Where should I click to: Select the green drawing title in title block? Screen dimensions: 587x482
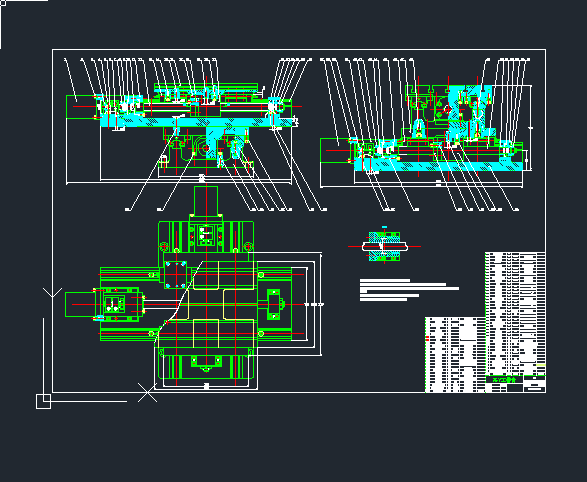pyautogui.click(x=504, y=379)
